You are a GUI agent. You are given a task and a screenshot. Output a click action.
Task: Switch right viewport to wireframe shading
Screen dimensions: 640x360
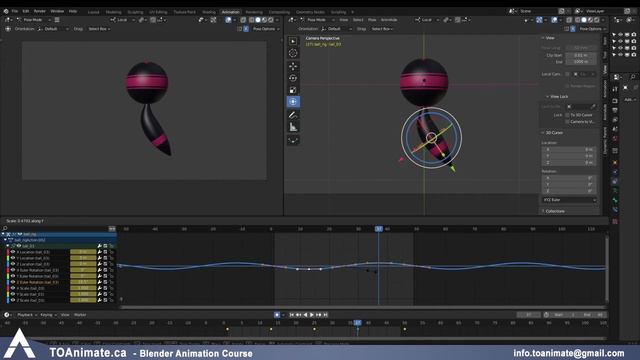coord(577,20)
